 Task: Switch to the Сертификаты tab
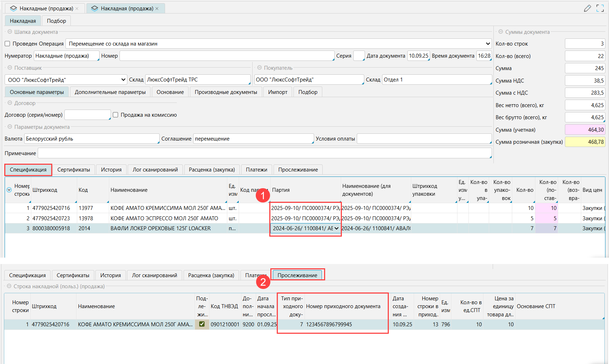click(74, 170)
